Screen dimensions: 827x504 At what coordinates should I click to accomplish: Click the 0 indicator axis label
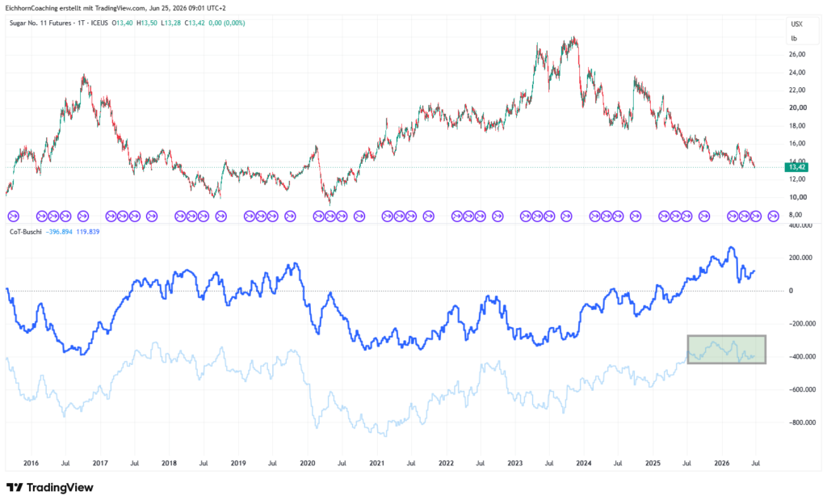(x=791, y=291)
